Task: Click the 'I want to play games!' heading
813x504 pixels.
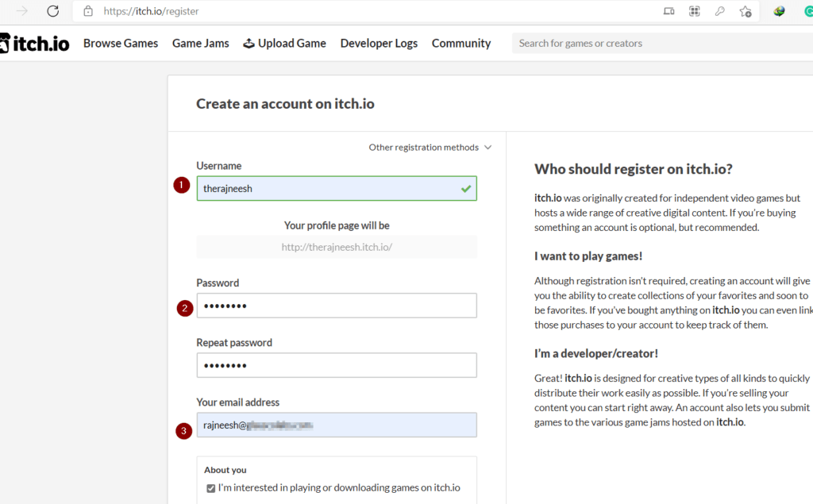Action: pyautogui.click(x=588, y=256)
